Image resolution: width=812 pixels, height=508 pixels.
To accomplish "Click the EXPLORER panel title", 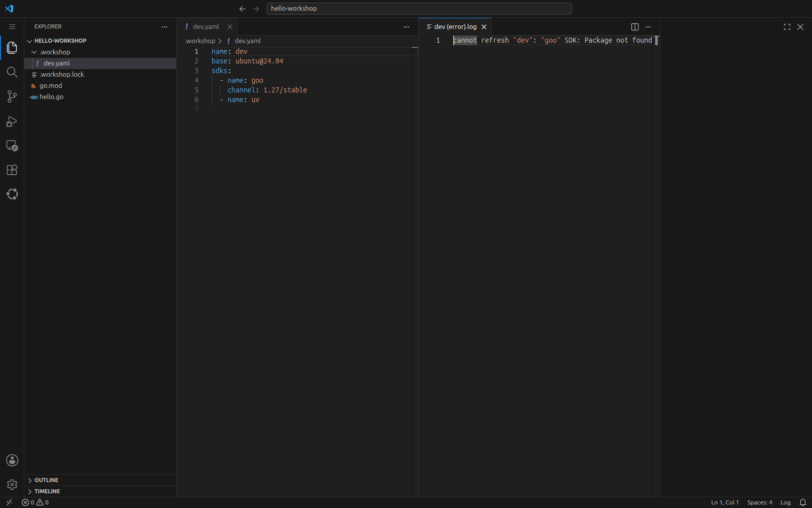I will click(48, 26).
